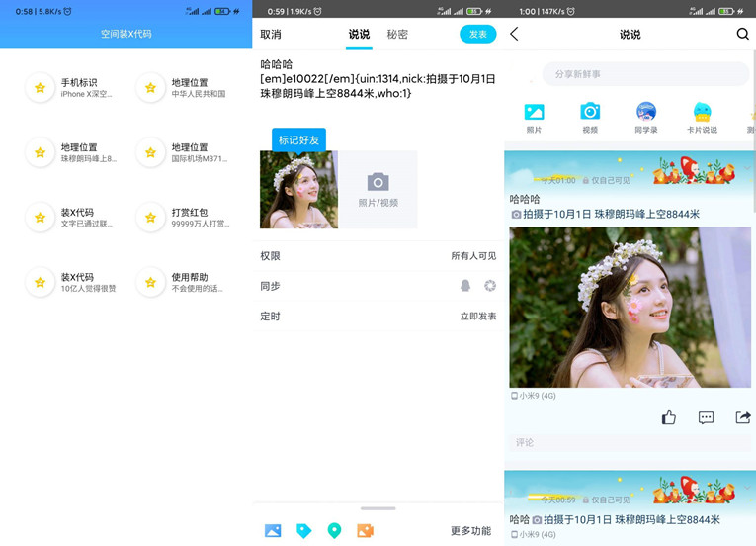Tap the cyan tag icon in bottom toolbar
756x546 pixels.
[303, 531]
